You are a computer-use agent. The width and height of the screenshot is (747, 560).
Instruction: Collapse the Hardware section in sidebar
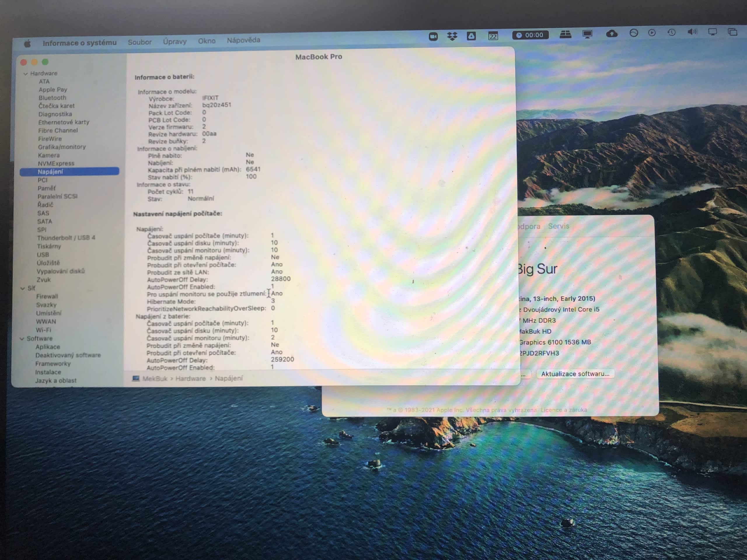click(25, 73)
